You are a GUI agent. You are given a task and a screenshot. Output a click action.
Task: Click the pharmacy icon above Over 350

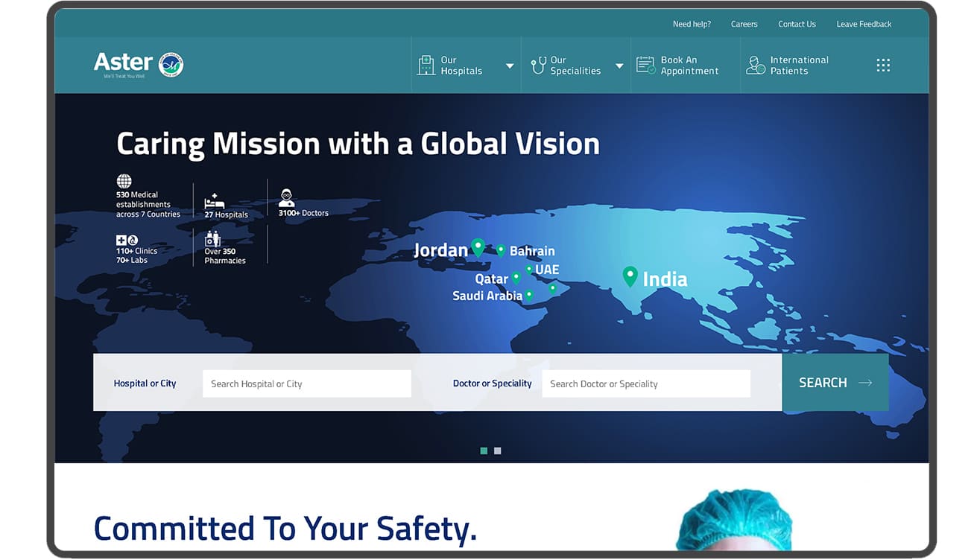(x=213, y=238)
